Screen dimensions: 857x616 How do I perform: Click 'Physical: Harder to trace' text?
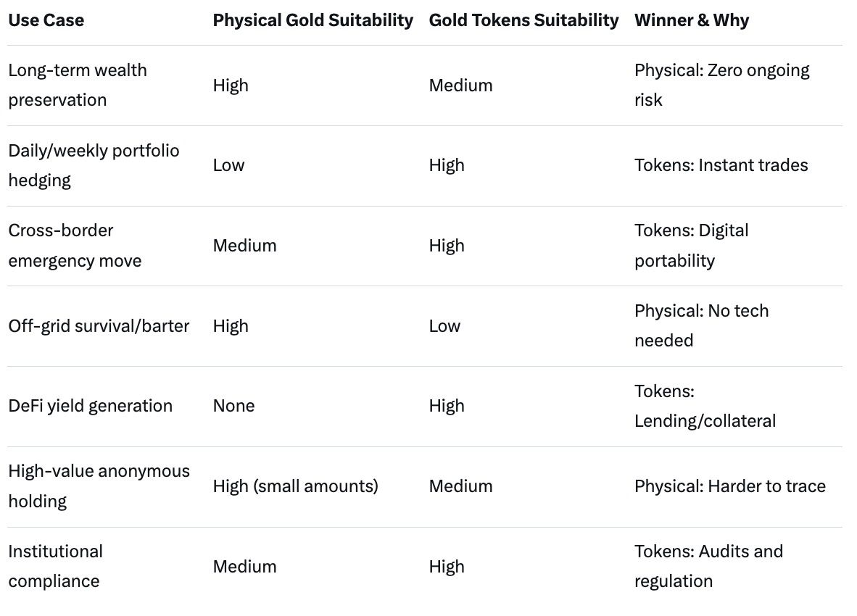pos(729,486)
